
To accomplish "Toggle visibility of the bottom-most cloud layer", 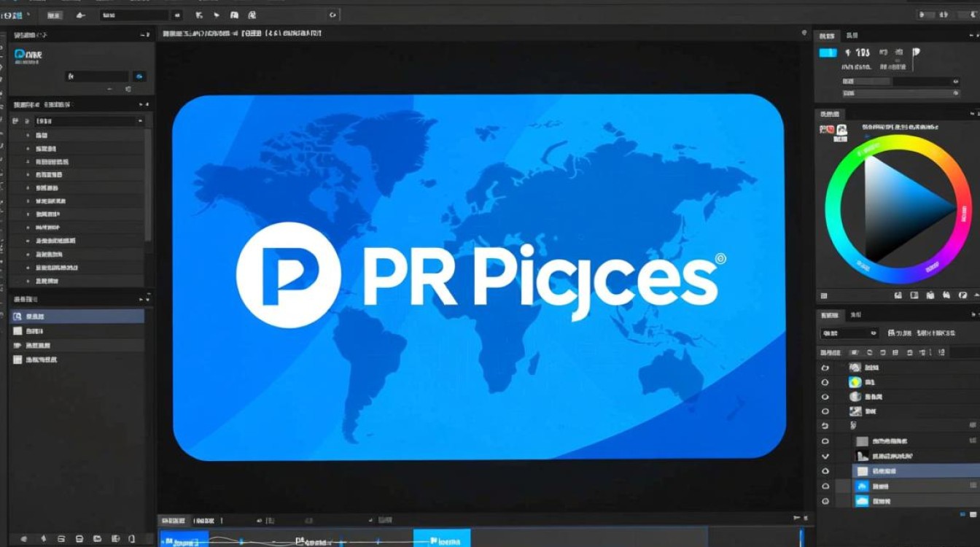I will 825,501.
